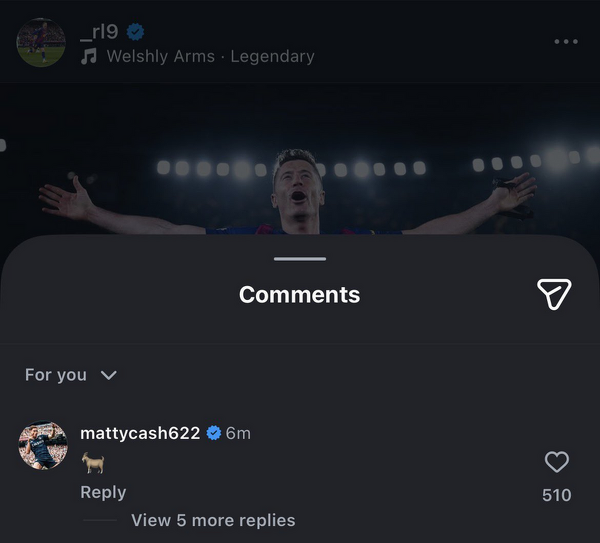Viewport: 600px width, 543px height.
Task: Open the three-dot more options menu
Action: [565, 42]
